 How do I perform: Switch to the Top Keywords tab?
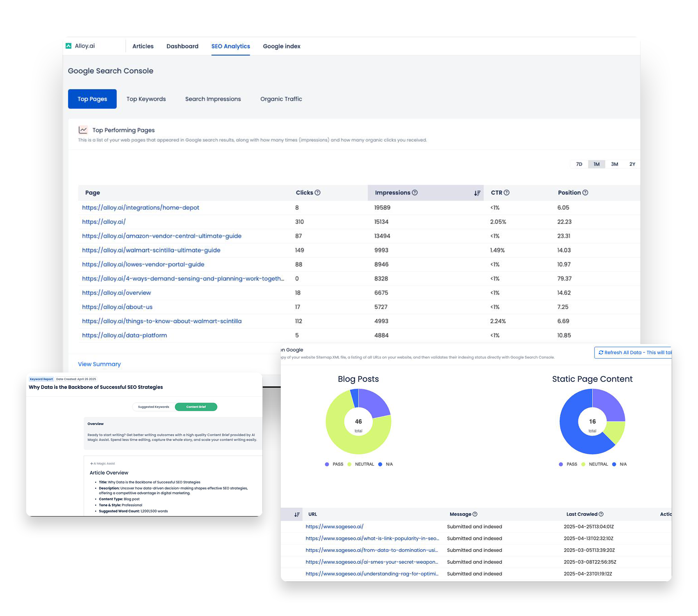point(146,99)
